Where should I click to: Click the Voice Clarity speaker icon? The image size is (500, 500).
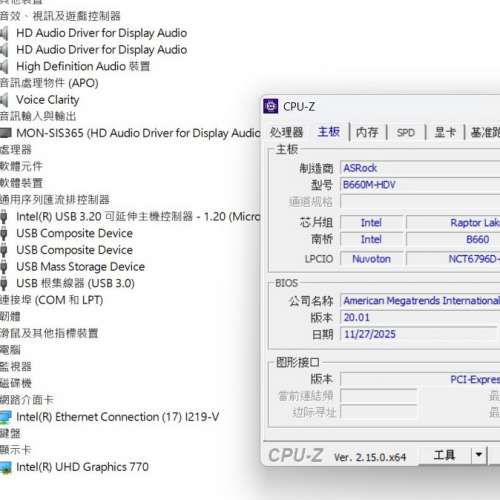pos(4,100)
